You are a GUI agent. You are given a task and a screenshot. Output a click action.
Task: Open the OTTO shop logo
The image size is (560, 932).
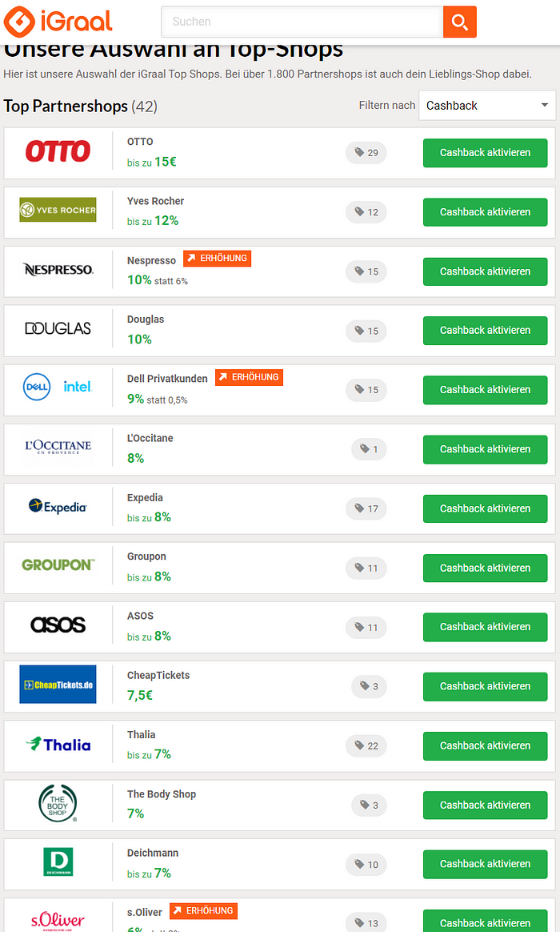click(58, 151)
